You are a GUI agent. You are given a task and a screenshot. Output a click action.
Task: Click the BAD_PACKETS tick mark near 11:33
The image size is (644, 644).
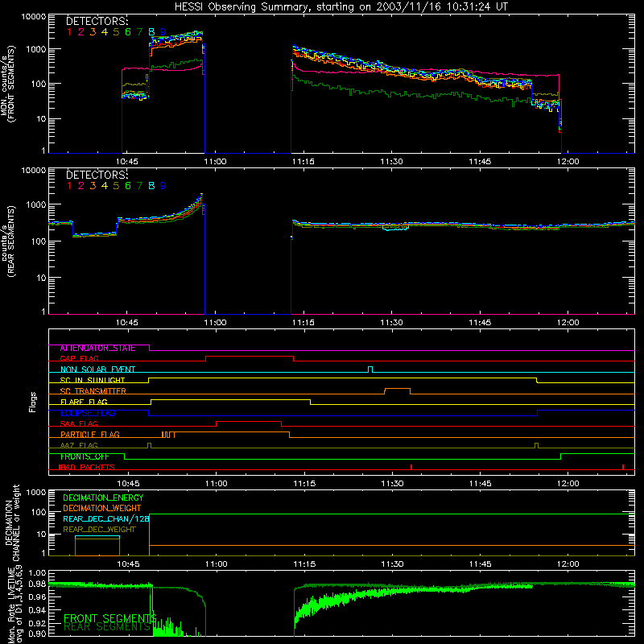pos(411,467)
